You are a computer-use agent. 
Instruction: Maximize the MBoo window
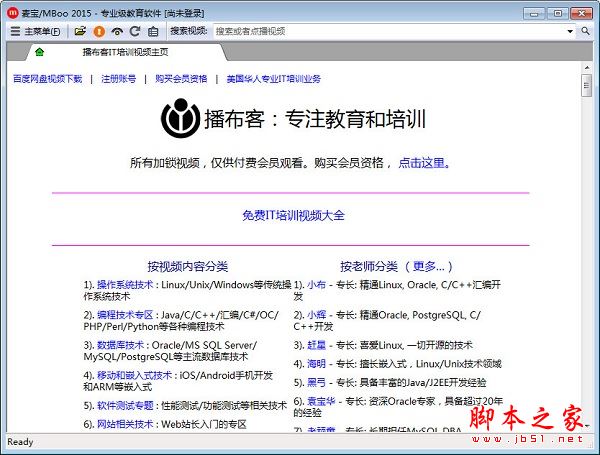[x=558, y=13]
